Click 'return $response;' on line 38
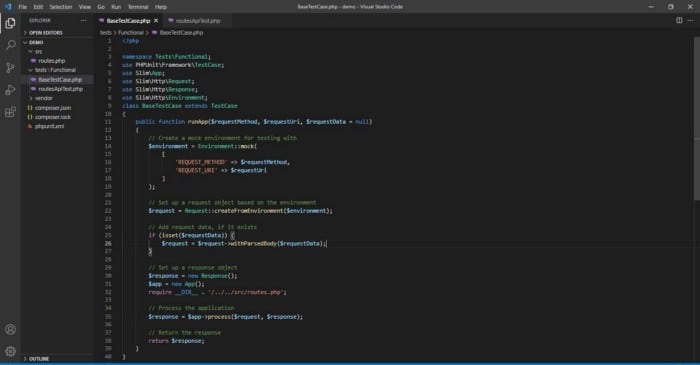The image size is (700, 365). point(176,341)
